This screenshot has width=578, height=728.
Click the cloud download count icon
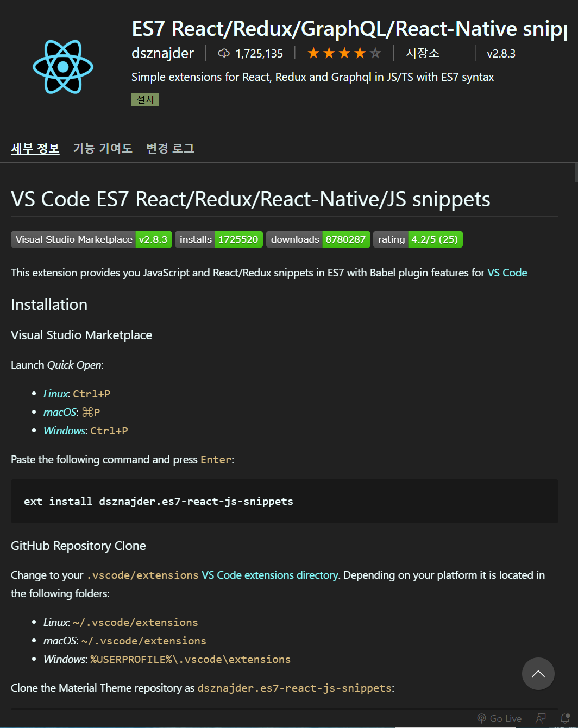[x=224, y=53]
